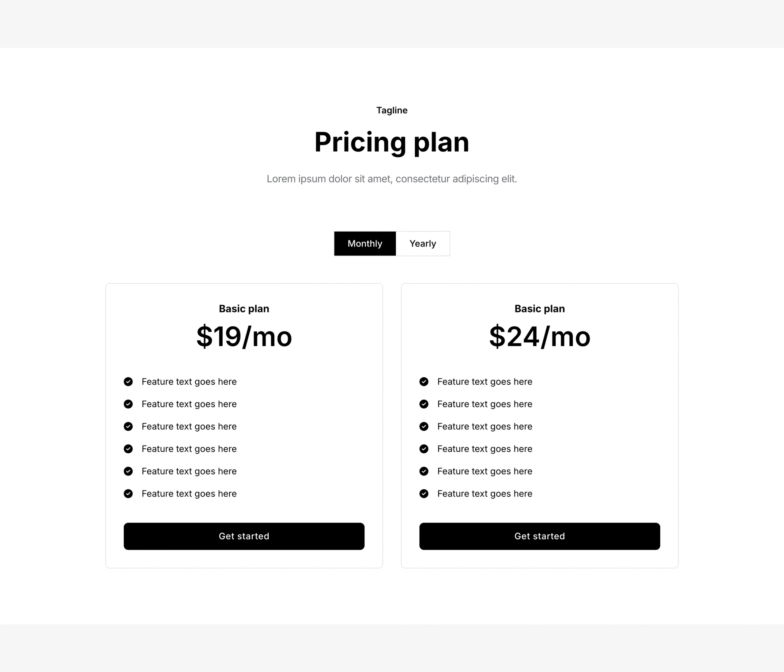Click Get started under the $19/mo plan
The width and height of the screenshot is (784, 672).
(244, 536)
